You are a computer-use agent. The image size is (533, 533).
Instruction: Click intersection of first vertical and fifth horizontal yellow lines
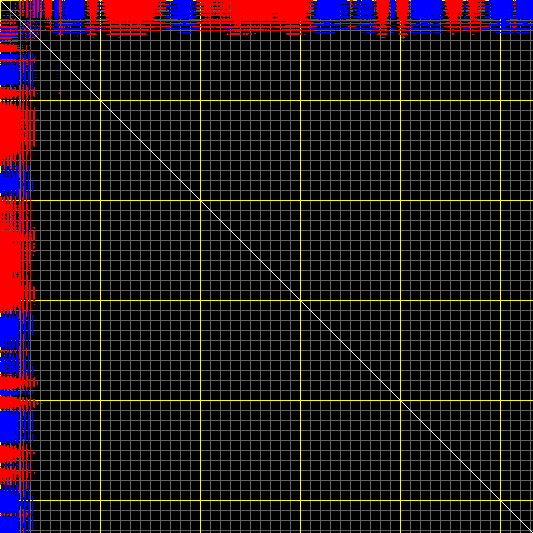click(x=101, y=500)
